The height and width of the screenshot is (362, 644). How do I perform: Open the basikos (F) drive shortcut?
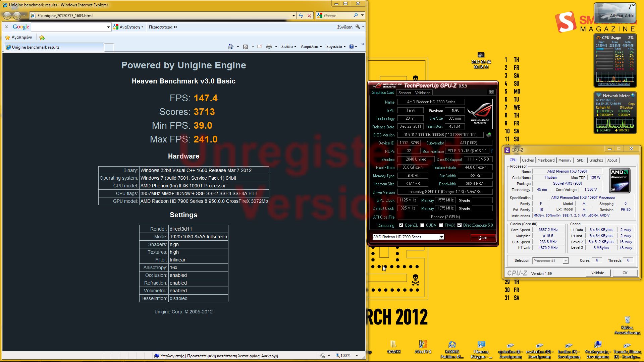coord(569,351)
